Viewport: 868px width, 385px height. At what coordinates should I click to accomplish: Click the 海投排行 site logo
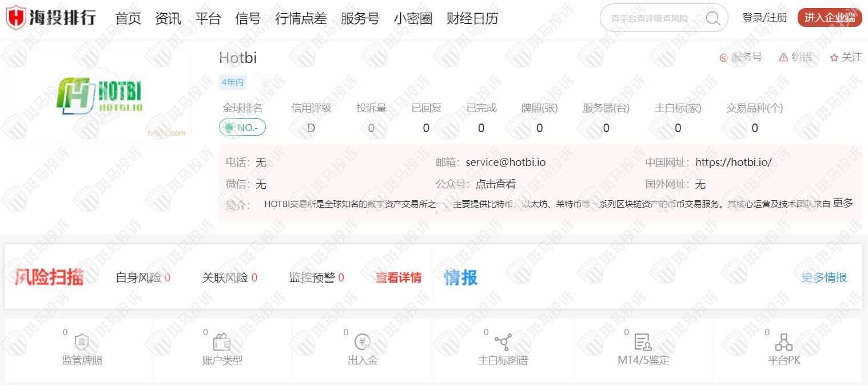click(x=51, y=18)
